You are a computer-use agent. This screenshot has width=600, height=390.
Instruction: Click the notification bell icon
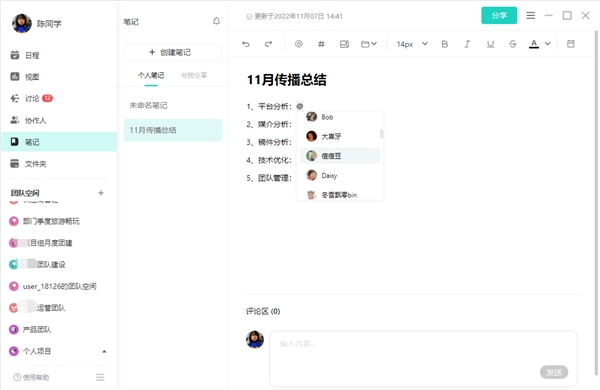pos(216,21)
